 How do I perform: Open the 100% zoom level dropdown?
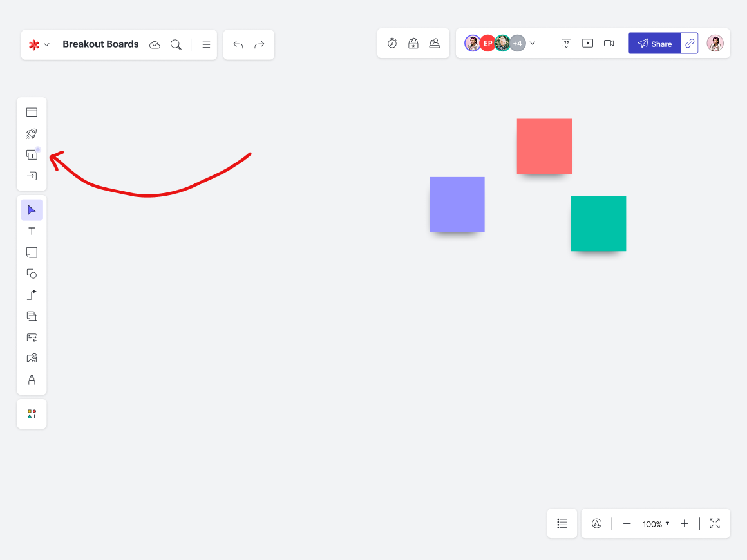tap(656, 524)
